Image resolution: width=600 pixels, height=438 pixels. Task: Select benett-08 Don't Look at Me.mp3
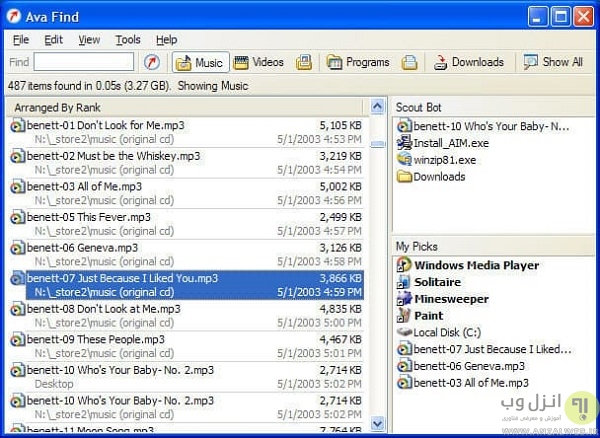pyautogui.click(x=104, y=309)
